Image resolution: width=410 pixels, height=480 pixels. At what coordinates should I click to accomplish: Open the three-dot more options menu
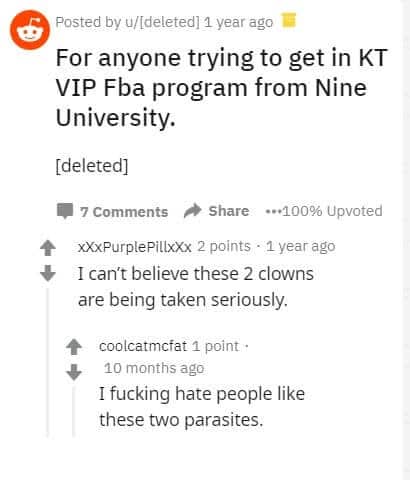pyautogui.click(x=273, y=211)
